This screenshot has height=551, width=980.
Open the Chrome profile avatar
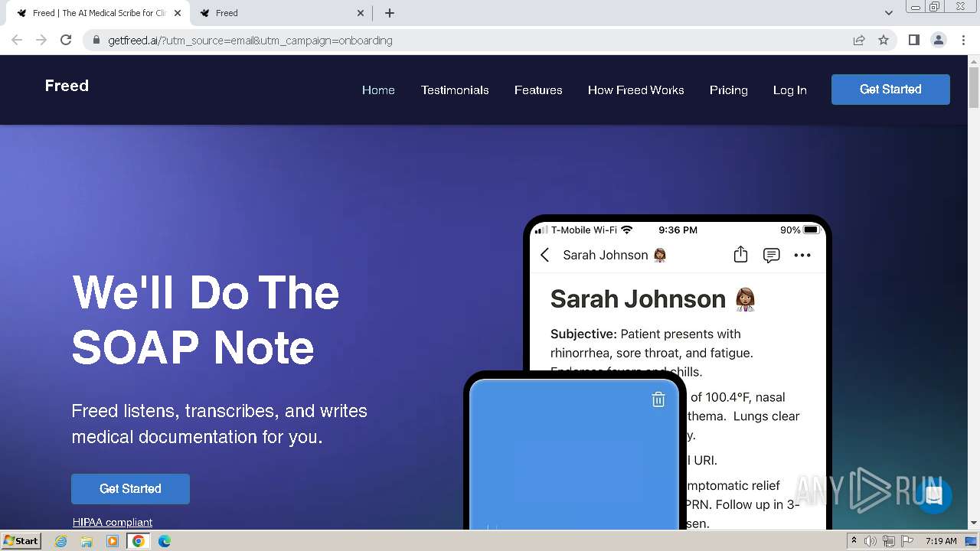(938, 41)
